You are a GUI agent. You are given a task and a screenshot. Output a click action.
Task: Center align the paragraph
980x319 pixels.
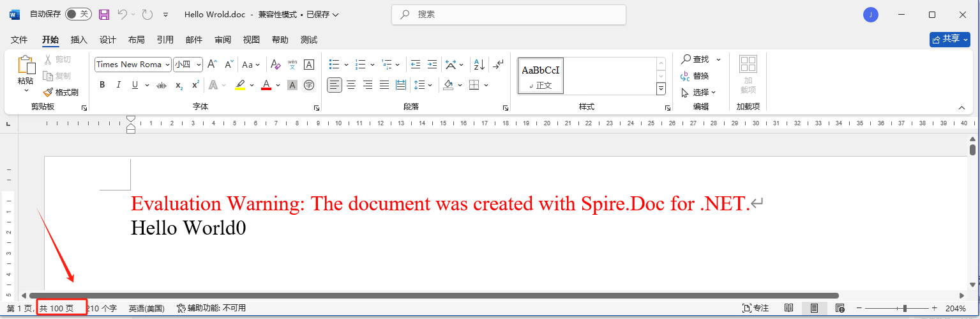pos(351,85)
